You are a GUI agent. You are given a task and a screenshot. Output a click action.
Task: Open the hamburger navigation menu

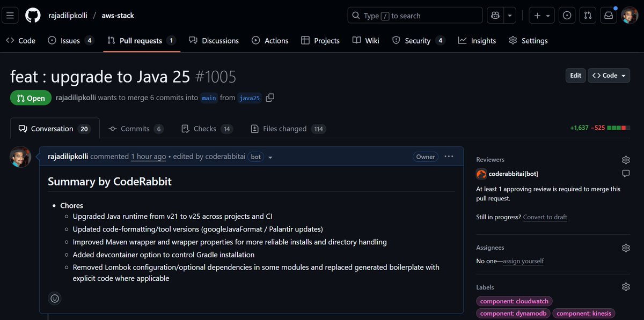(x=10, y=16)
